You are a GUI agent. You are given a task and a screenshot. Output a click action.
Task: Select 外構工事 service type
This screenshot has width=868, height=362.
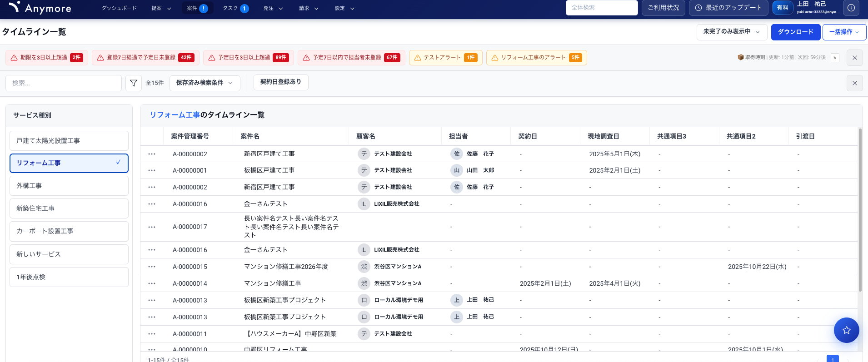[x=69, y=186]
